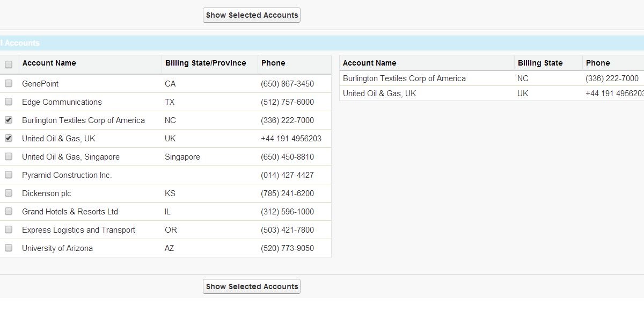This screenshot has height=309, width=644.
Task: Click Phone header in left table
Action: tap(273, 63)
